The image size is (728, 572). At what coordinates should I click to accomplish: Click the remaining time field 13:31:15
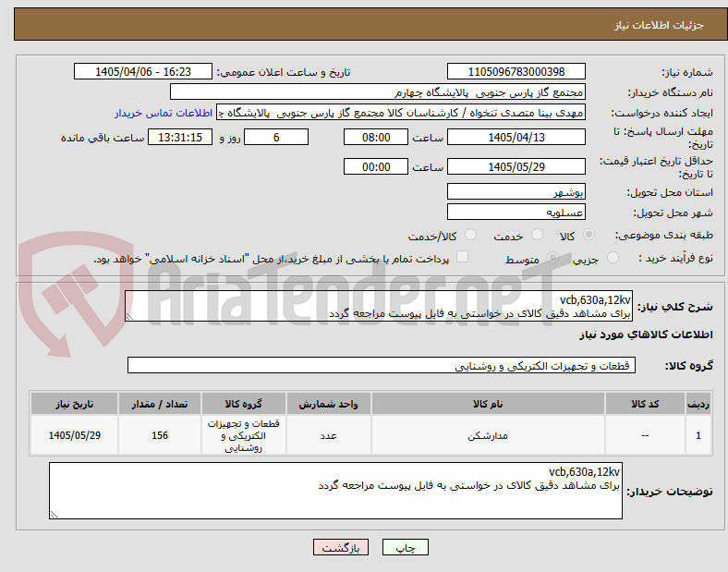click(179, 138)
